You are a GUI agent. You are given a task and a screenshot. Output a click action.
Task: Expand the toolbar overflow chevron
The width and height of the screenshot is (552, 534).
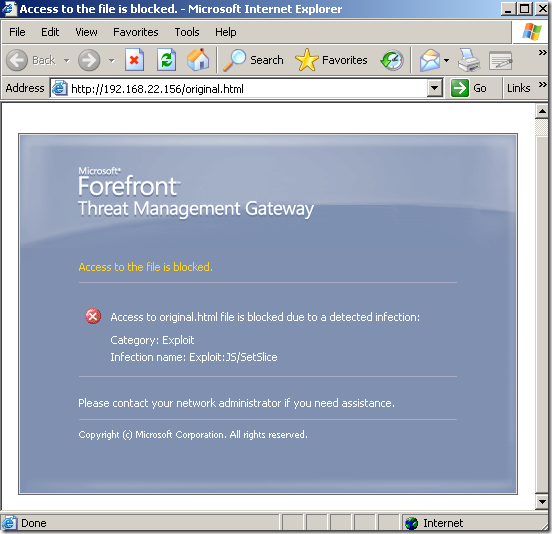click(x=542, y=52)
